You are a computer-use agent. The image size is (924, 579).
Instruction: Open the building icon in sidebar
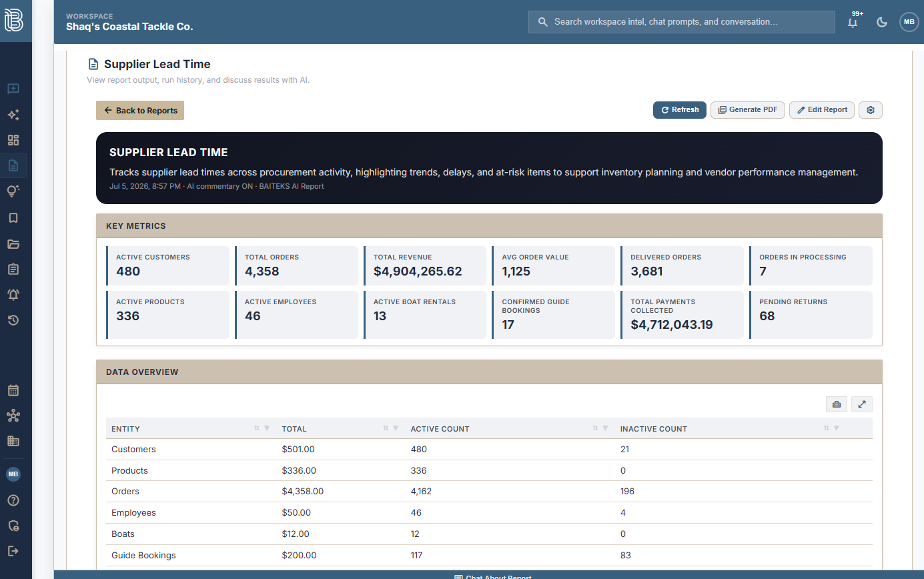pyautogui.click(x=13, y=441)
